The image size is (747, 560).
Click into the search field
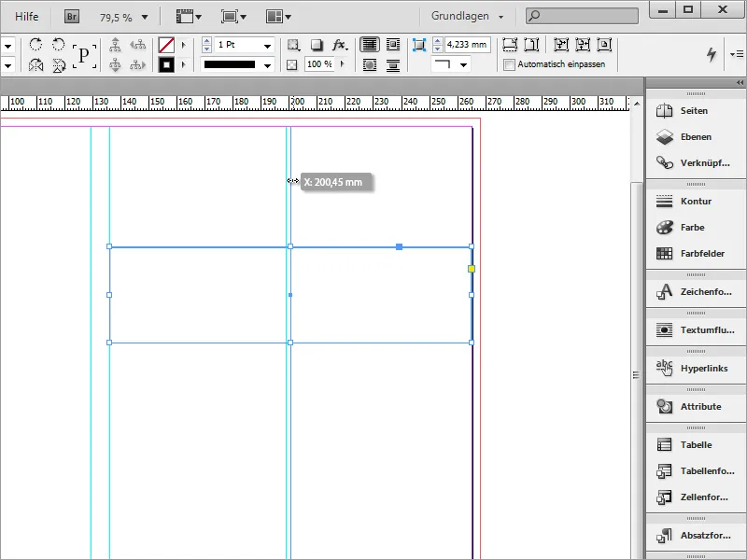582,16
